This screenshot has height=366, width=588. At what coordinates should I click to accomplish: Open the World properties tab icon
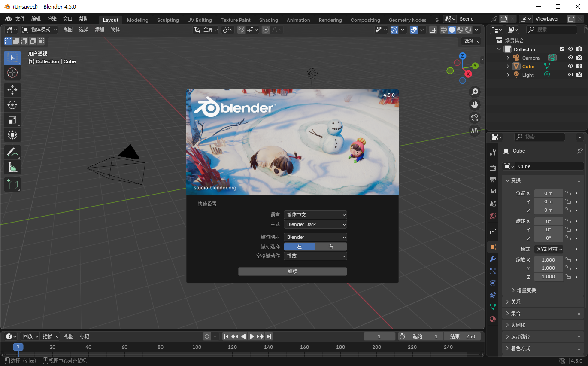(x=493, y=216)
